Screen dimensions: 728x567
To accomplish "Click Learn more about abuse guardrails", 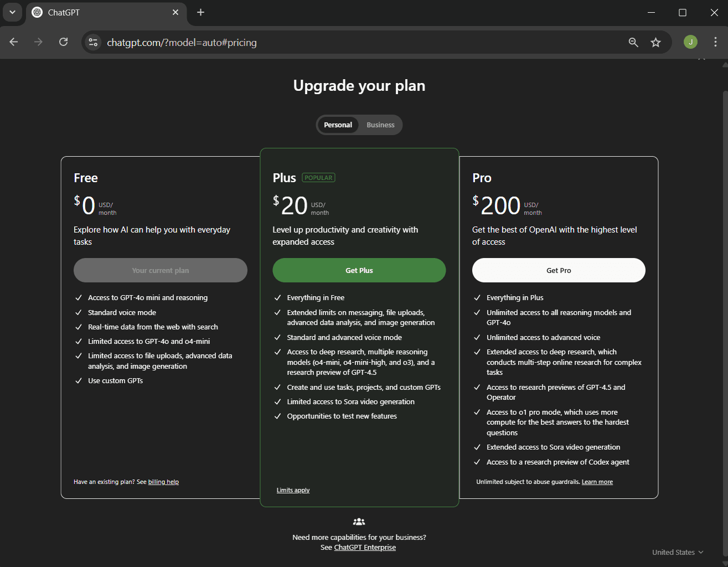I will (597, 482).
